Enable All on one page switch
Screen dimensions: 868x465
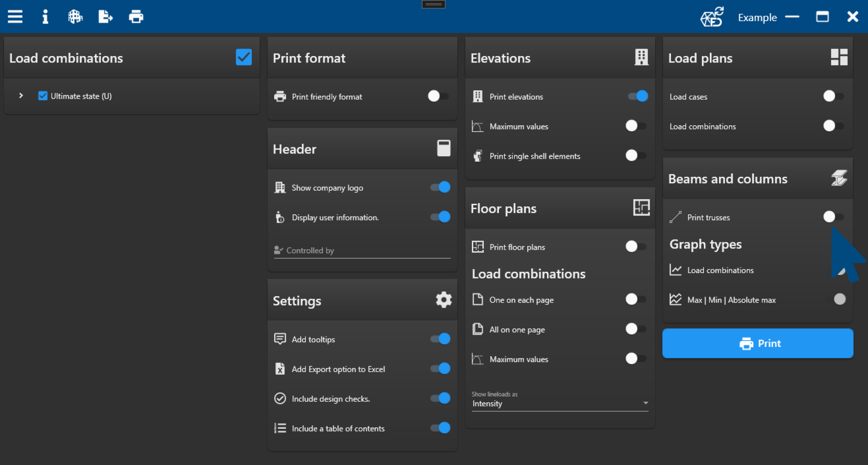click(x=636, y=329)
